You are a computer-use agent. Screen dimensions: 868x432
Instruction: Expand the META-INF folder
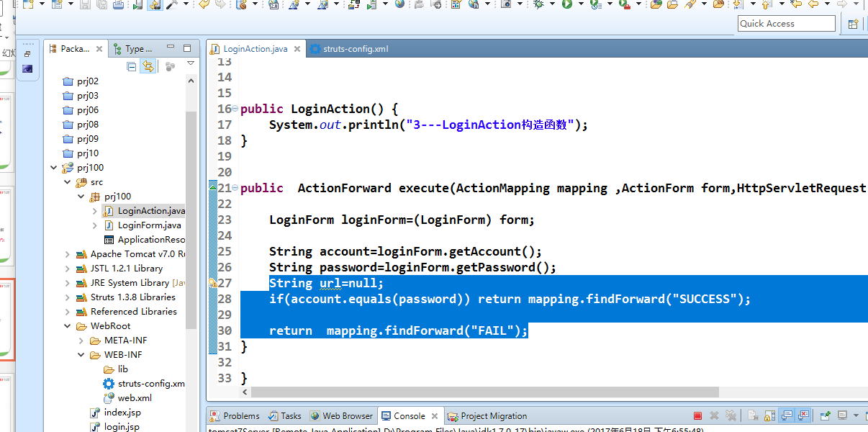click(81, 341)
